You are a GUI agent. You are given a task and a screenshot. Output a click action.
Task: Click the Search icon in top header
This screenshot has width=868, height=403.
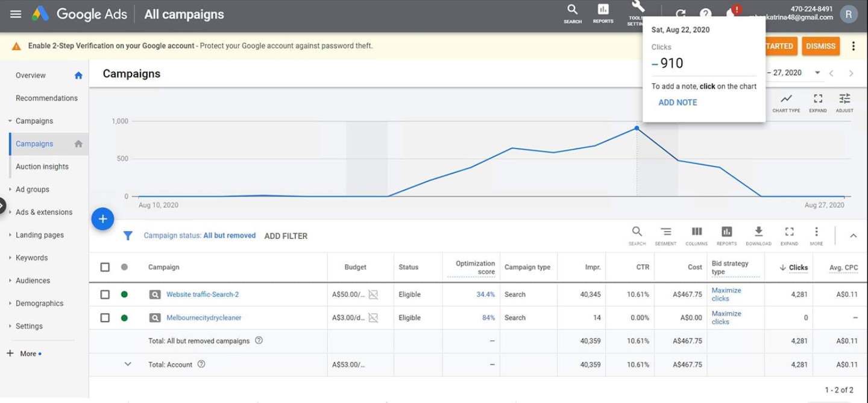[x=573, y=13]
